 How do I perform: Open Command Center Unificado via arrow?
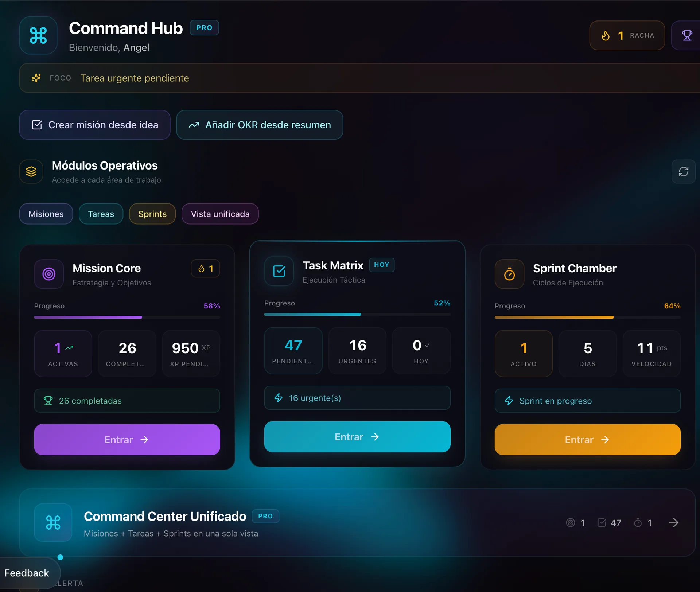coord(674,522)
